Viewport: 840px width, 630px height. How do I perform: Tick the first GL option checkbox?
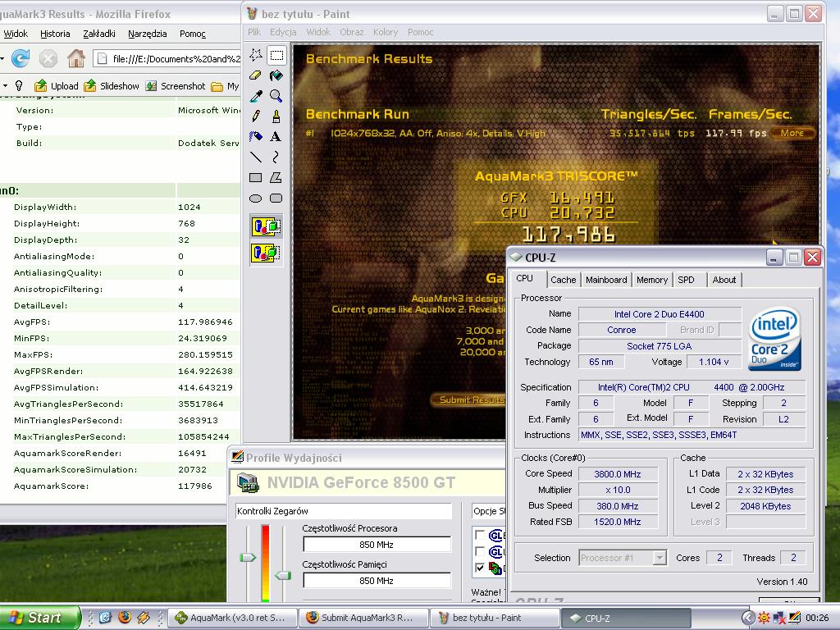(x=480, y=535)
